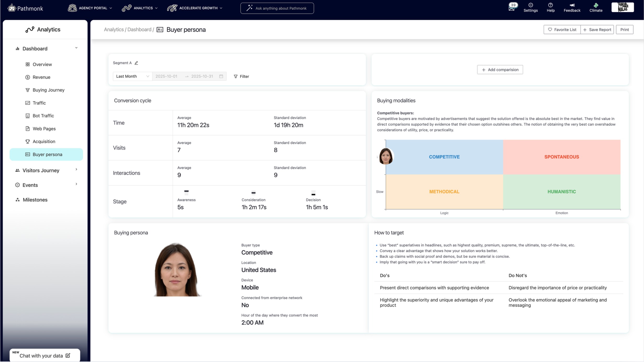The width and height of the screenshot is (644, 362).
Task: Open the Filter funnel option
Action: (x=241, y=76)
